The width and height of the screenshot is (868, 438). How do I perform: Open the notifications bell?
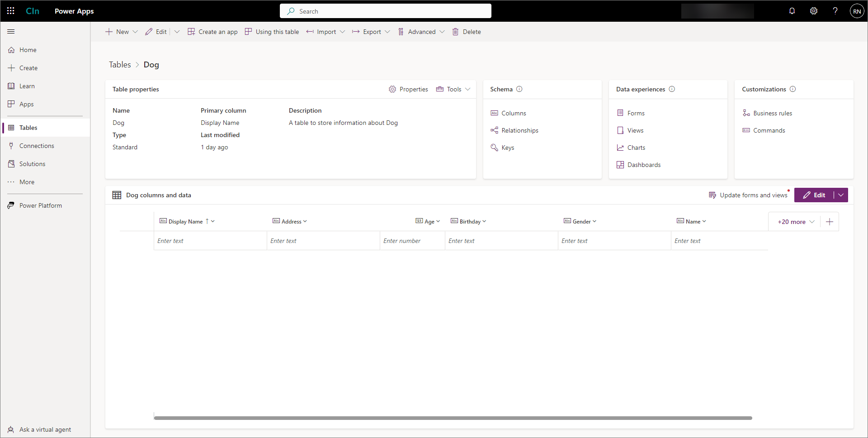(792, 11)
